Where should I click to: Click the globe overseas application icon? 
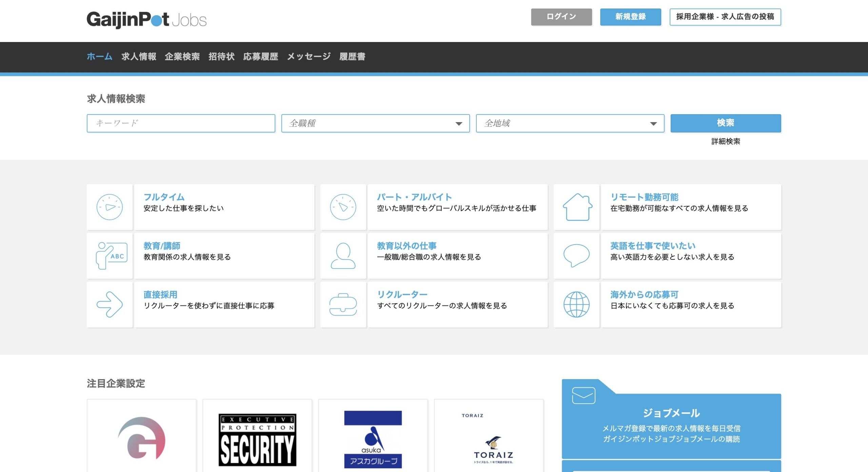(x=576, y=304)
